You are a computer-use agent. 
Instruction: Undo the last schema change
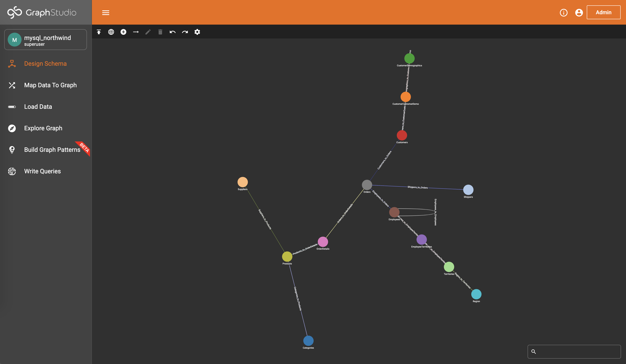[173, 32]
